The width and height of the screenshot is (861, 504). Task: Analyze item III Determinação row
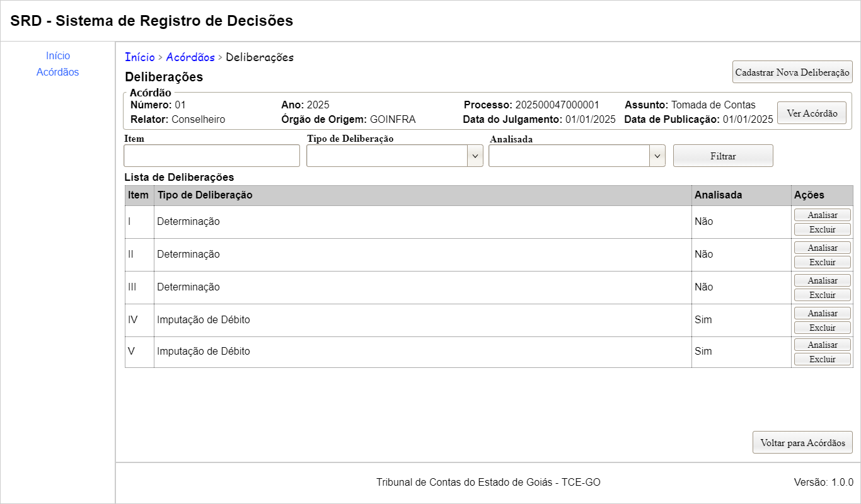pyautogui.click(x=823, y=281)
